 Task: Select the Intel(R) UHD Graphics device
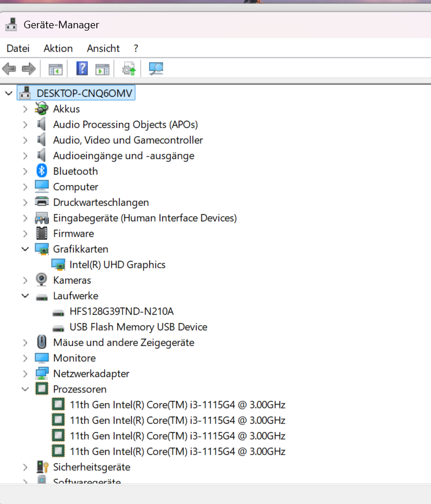click(117, 265)
